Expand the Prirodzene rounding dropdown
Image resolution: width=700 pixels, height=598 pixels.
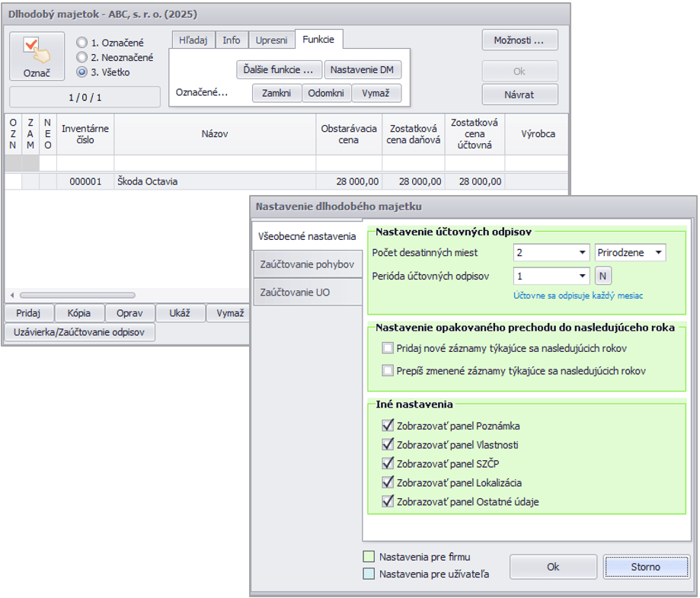[659, 252]
